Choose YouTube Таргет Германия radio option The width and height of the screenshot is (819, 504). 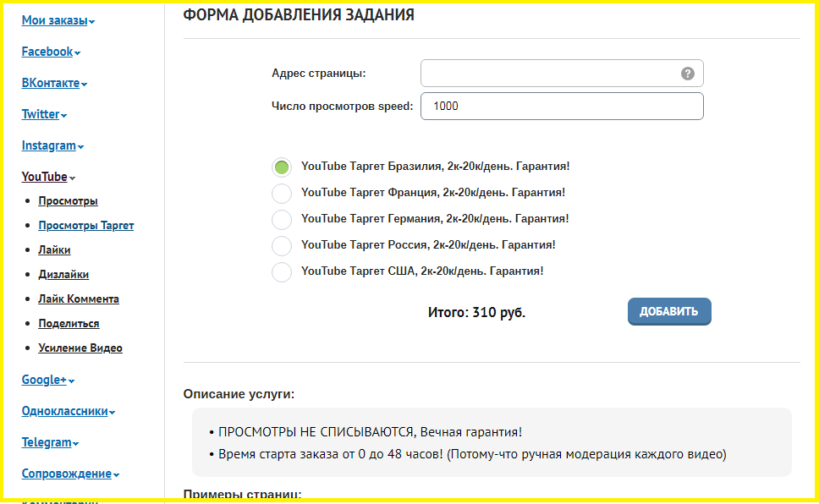click(282, 219)
